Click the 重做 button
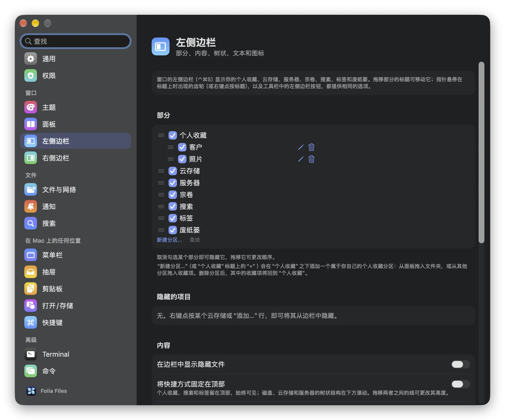The height and width of the screenshot is (420, 505). (195, 240)
